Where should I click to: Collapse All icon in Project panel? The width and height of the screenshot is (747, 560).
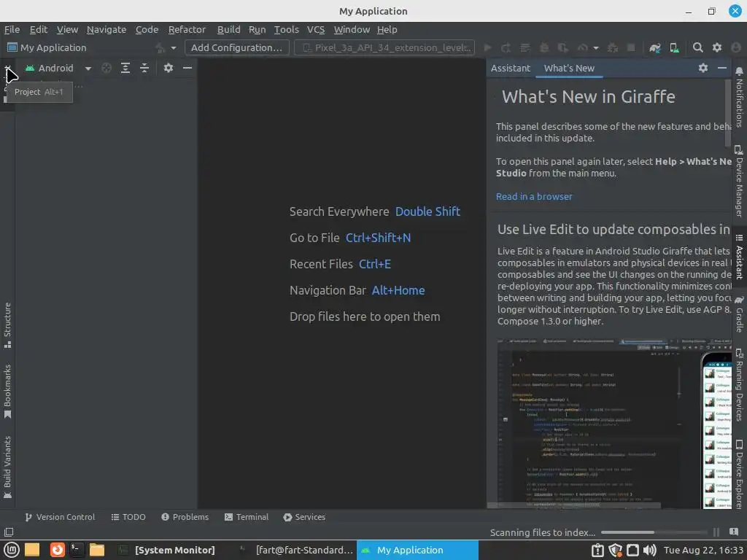click(x=144, y=68)
